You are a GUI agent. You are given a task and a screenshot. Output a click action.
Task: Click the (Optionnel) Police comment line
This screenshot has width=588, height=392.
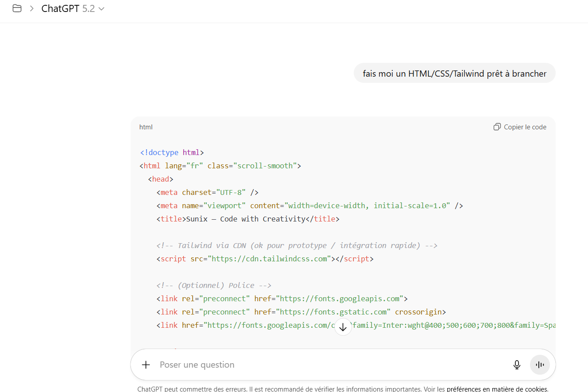214,285
